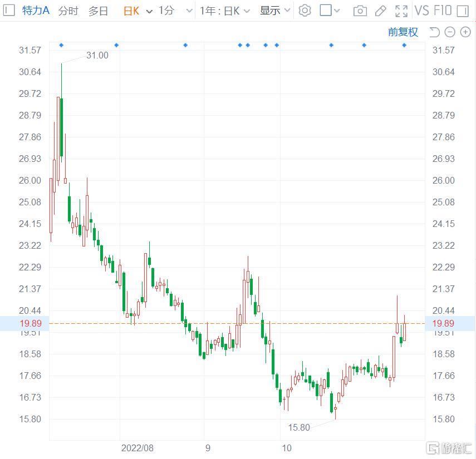Open the VS comparison button
This screenshot has width=476, height=459.
(421, 11)
